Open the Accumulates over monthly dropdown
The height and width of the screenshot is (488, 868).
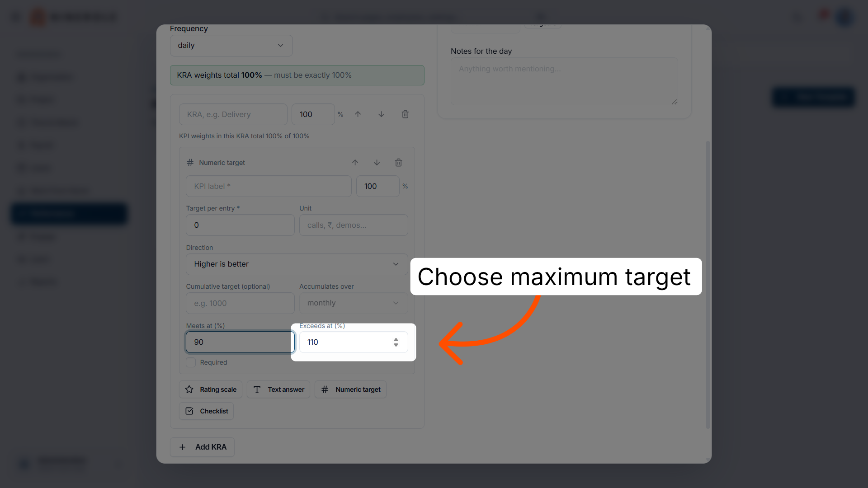[x=354, y=303]
